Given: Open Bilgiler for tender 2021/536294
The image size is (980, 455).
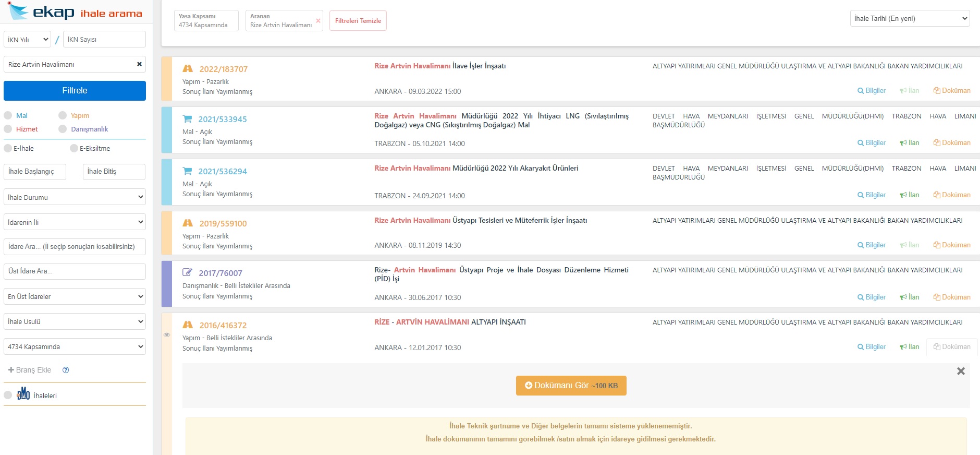Looking at the screenshot, I should tap(872, 195).
